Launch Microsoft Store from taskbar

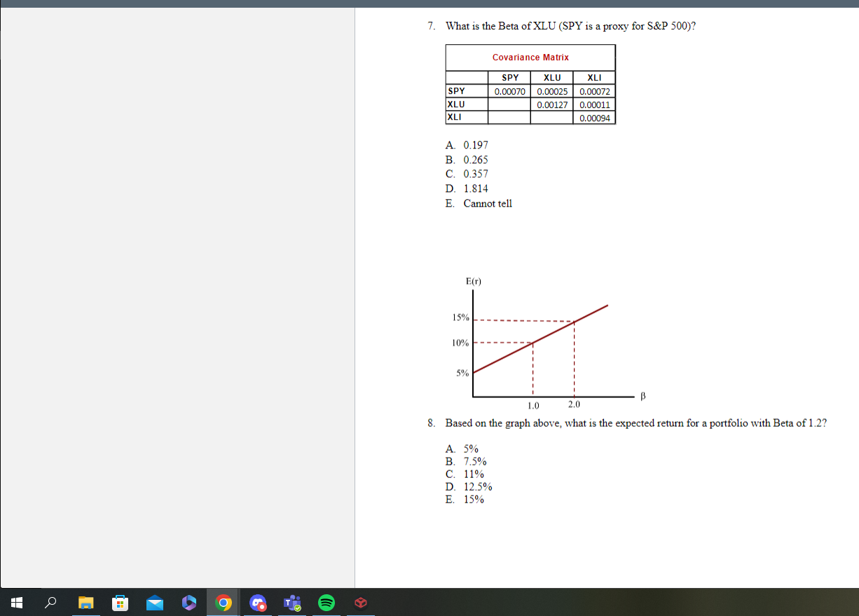(x=120, y=603)
